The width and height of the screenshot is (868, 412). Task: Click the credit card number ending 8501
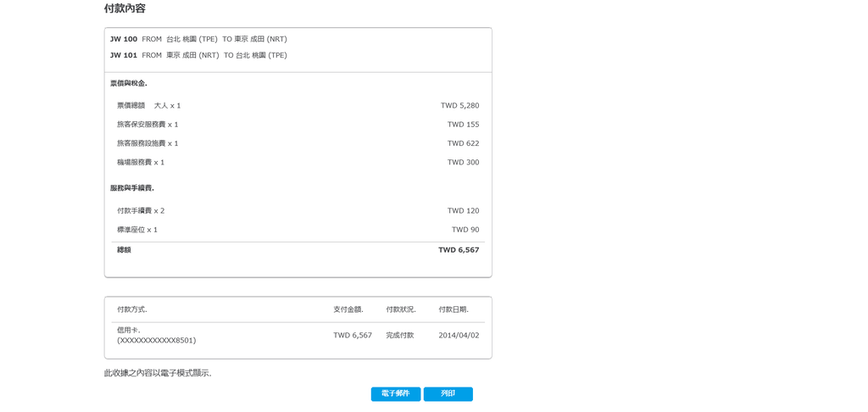(157, 340)
